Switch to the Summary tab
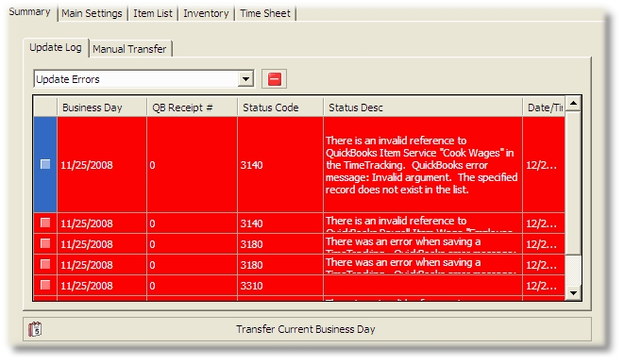The image size is (624, 364). click(x=30, y=12)
